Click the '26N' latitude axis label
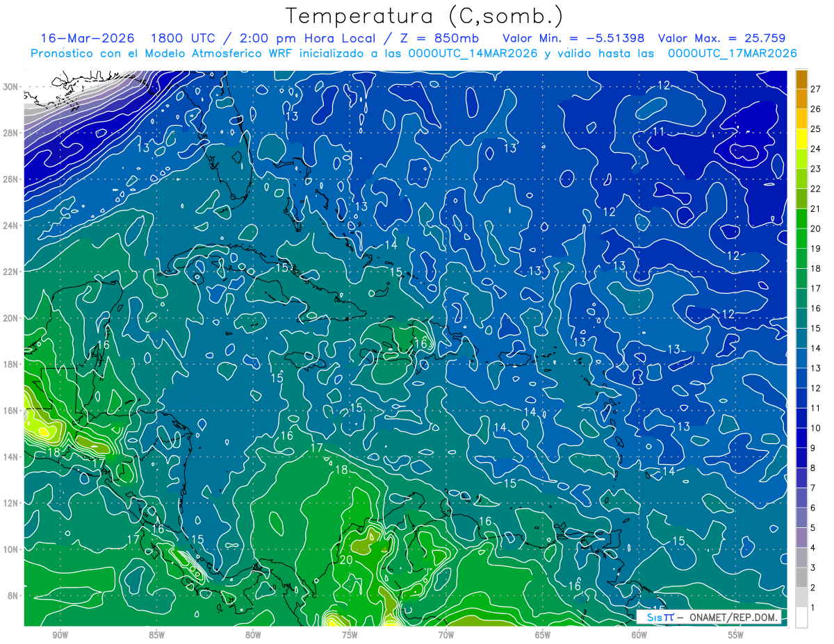Screen dimensions: 834x644 11,179
